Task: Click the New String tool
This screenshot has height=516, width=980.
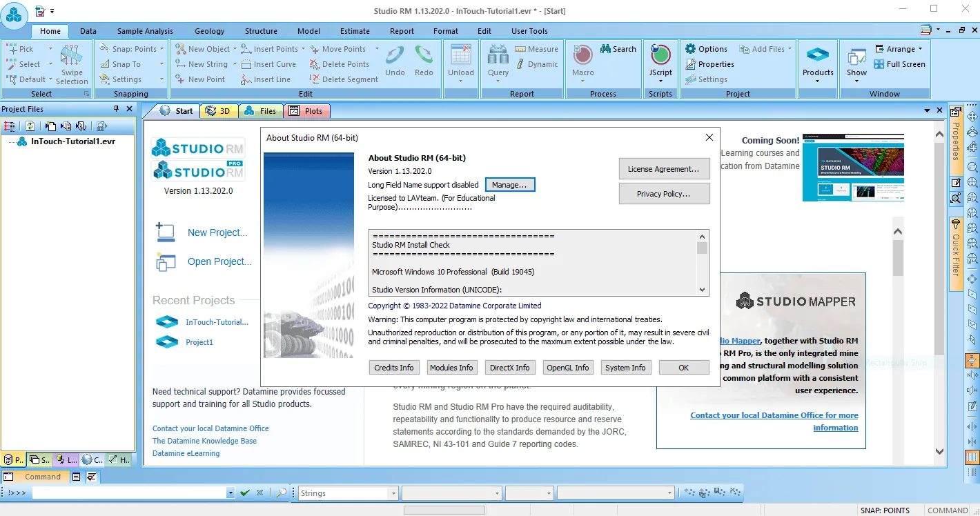Action: click(202, 64)
